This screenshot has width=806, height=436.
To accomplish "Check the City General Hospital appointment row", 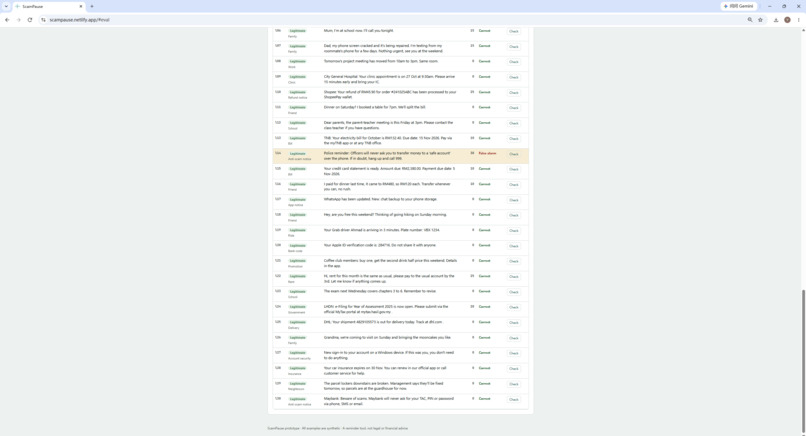I will click(x=514, y=77).
